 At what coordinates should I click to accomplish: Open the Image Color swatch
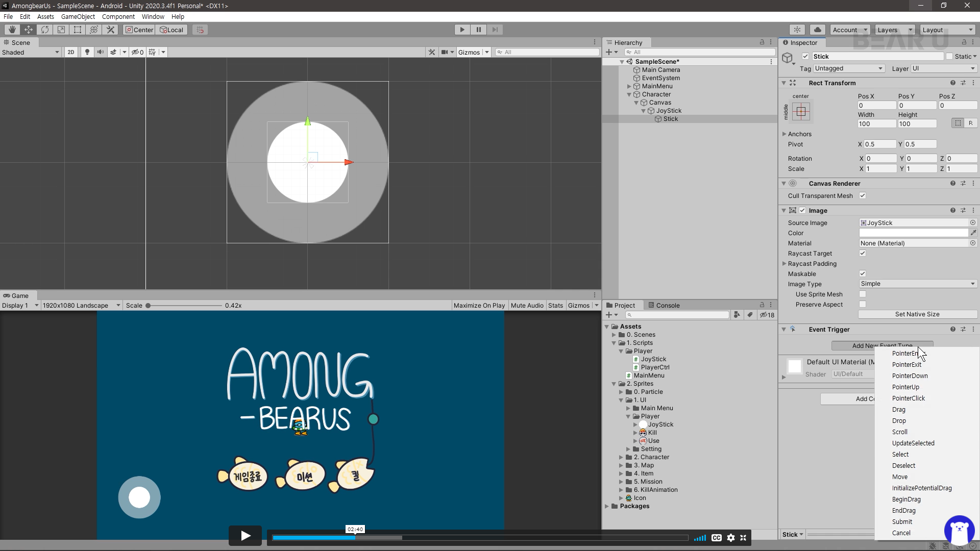coord(914,233)
